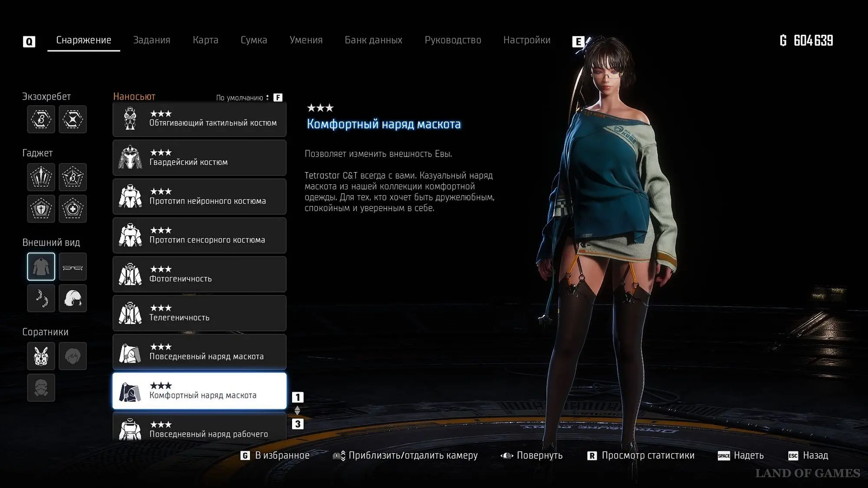Click Приблизить/отдалить камеру hint
Image resolution: width=868 pixels, height=488 pixels.
click(405, 455)
